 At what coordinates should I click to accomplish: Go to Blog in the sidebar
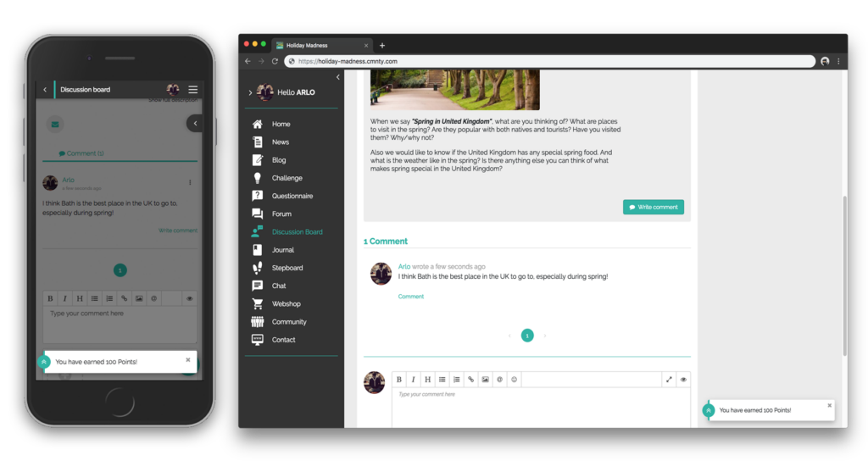coord(278,160)
